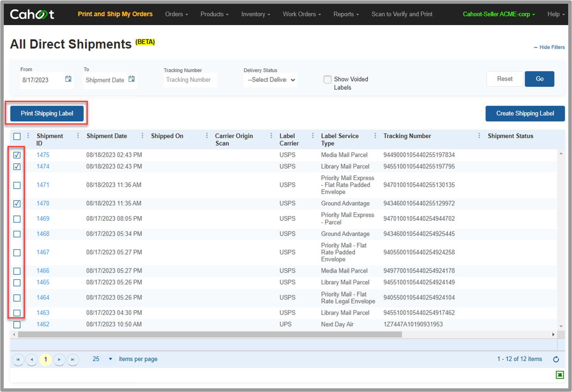Viewport: 572px width, 392px height.
Task: Uncheck shipment 1470 checkbox
Action: [x=17, y=204]
